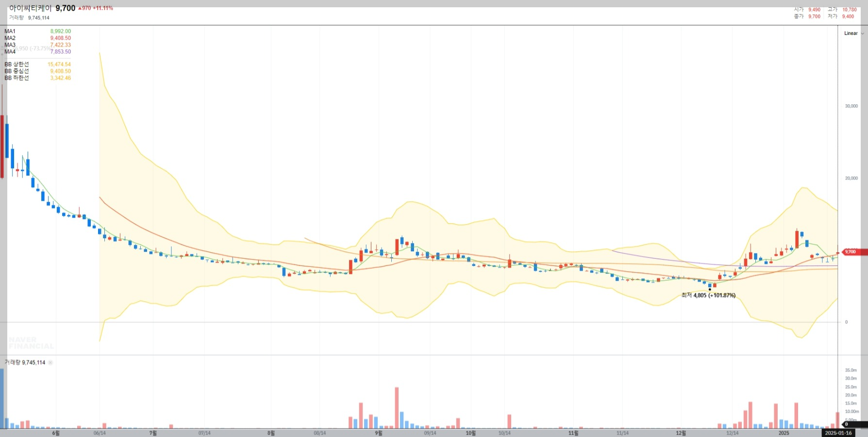Screen dimensions: 868x437
Task: Click the 06/14 date label on time axis
Action: click(x=100, y=433)
